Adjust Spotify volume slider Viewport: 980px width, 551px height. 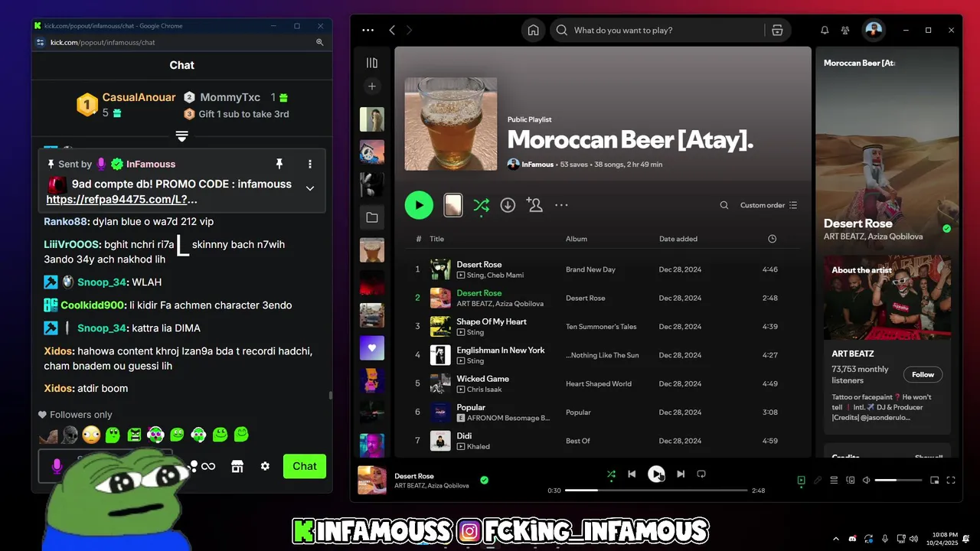click(898, 481)
